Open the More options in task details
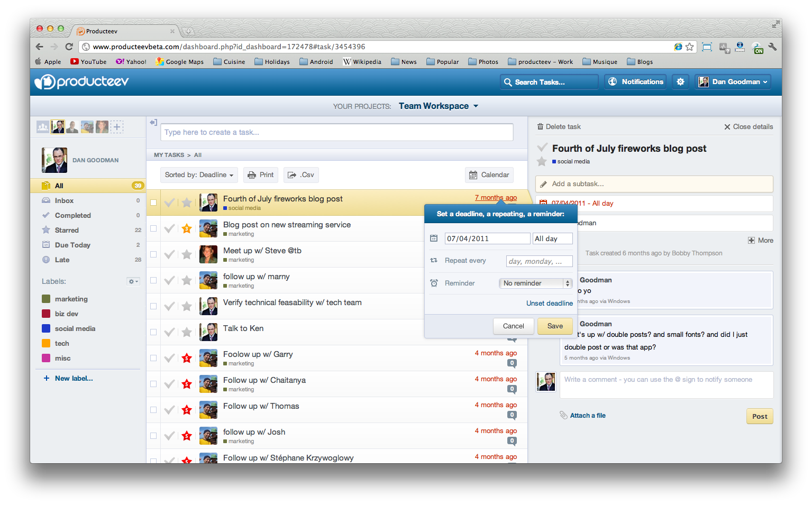 pos(760,241)
